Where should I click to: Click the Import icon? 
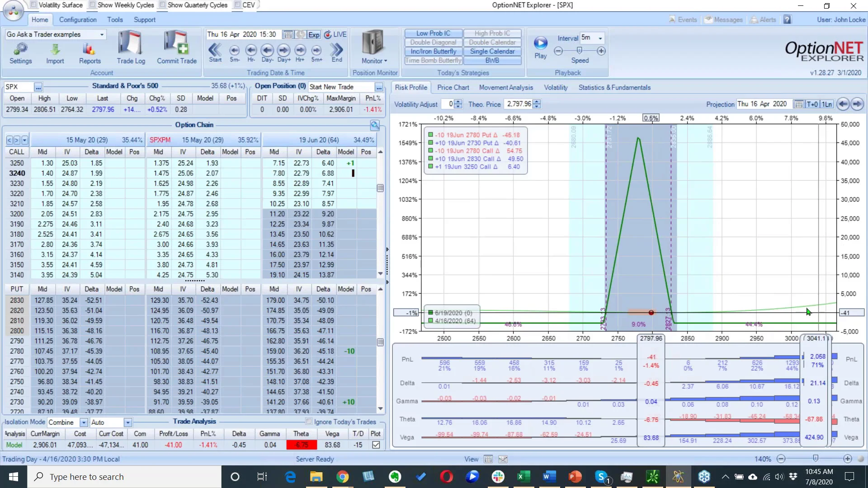pos(55,53)
